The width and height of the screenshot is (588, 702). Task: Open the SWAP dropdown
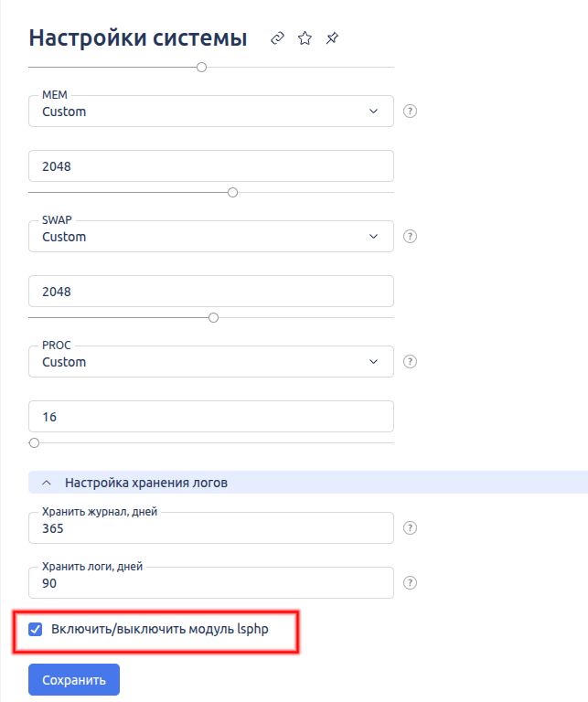[x=211, y=237]
